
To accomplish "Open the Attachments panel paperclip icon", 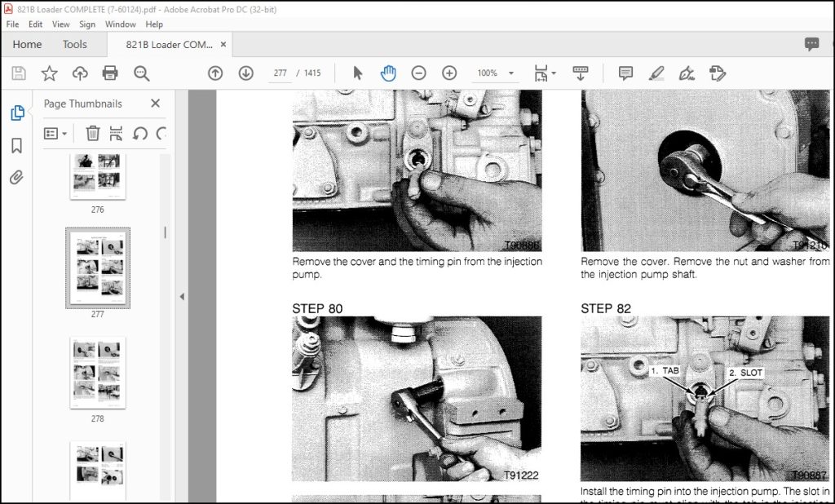I will click(x=16, y=177).
